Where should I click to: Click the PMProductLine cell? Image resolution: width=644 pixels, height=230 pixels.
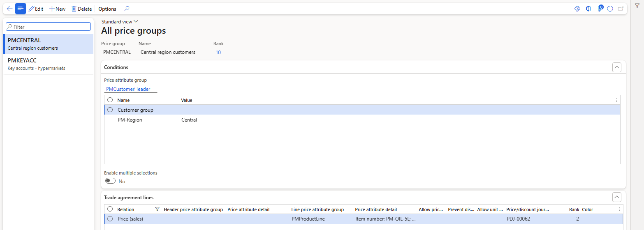point(308,219)
